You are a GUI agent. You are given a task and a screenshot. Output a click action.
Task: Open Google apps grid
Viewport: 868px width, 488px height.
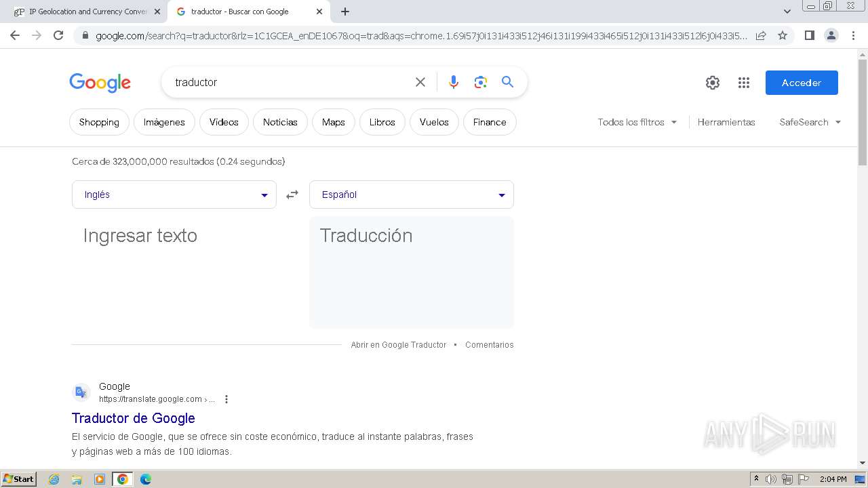point(744,83)
